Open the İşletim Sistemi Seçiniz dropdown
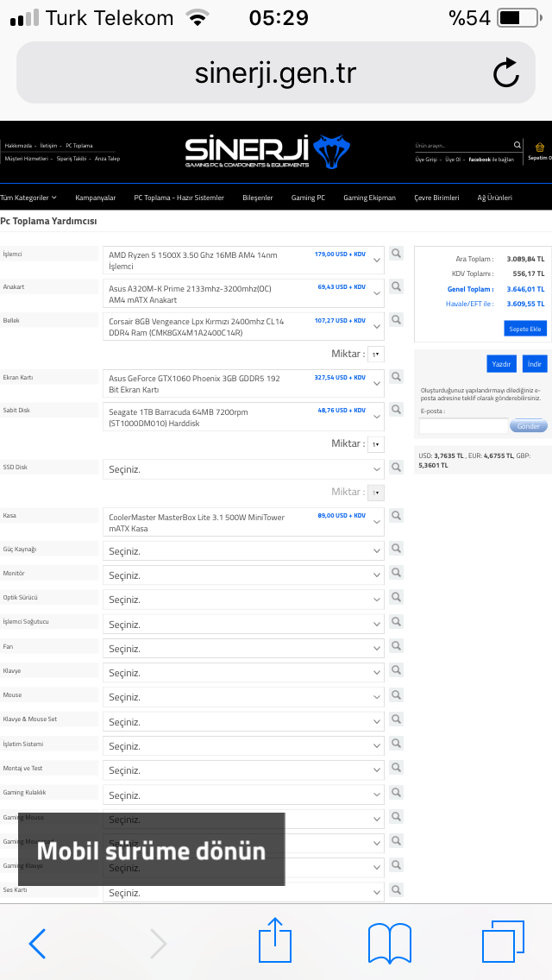 [x=243, y=745]
